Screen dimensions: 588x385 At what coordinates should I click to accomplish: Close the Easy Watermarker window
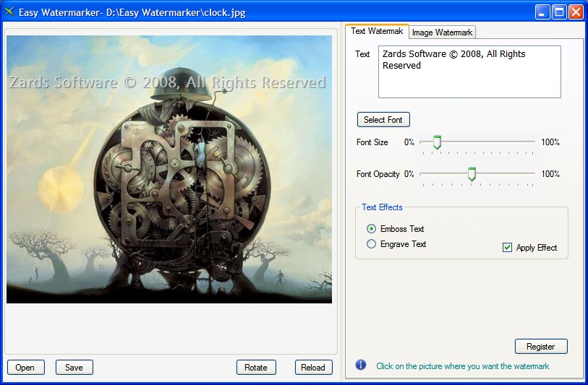coord(576,12)
